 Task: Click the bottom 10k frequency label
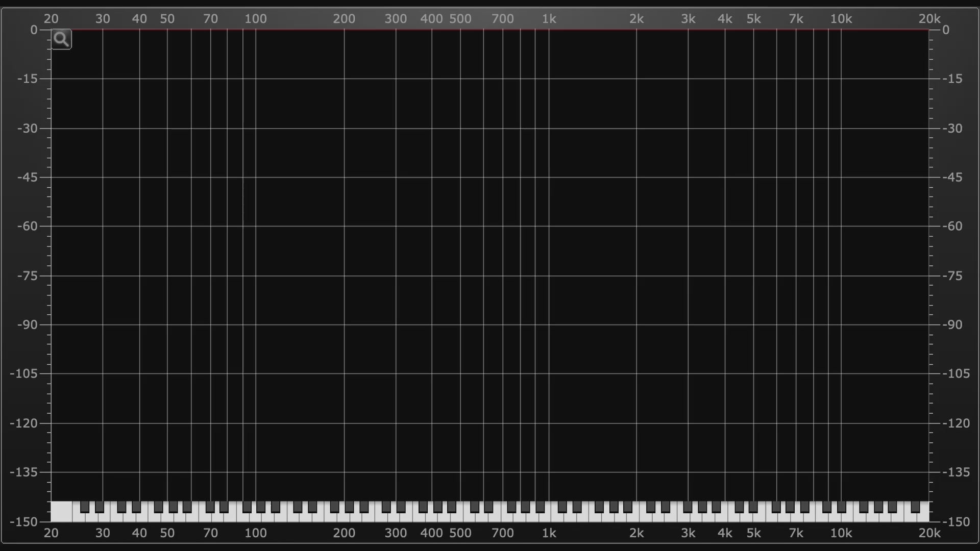[x=841, y=533]
